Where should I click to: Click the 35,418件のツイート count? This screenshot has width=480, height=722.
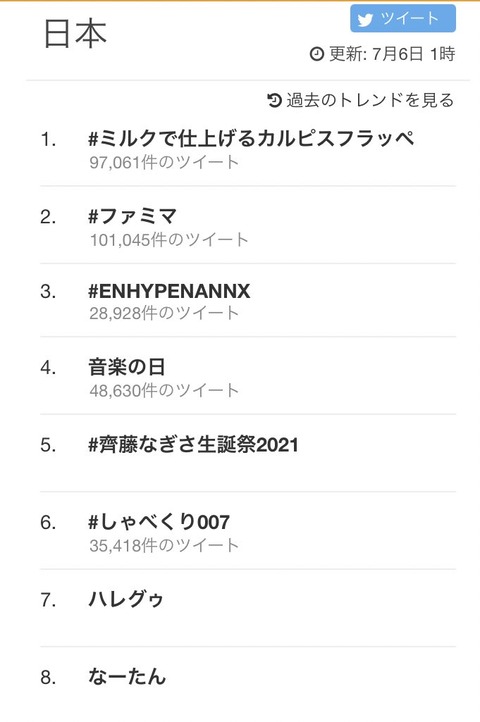pos(164,546)
